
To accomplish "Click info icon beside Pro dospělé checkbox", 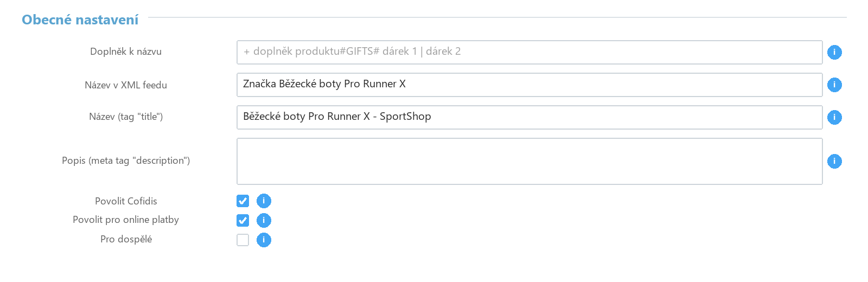I will point(264,240).
